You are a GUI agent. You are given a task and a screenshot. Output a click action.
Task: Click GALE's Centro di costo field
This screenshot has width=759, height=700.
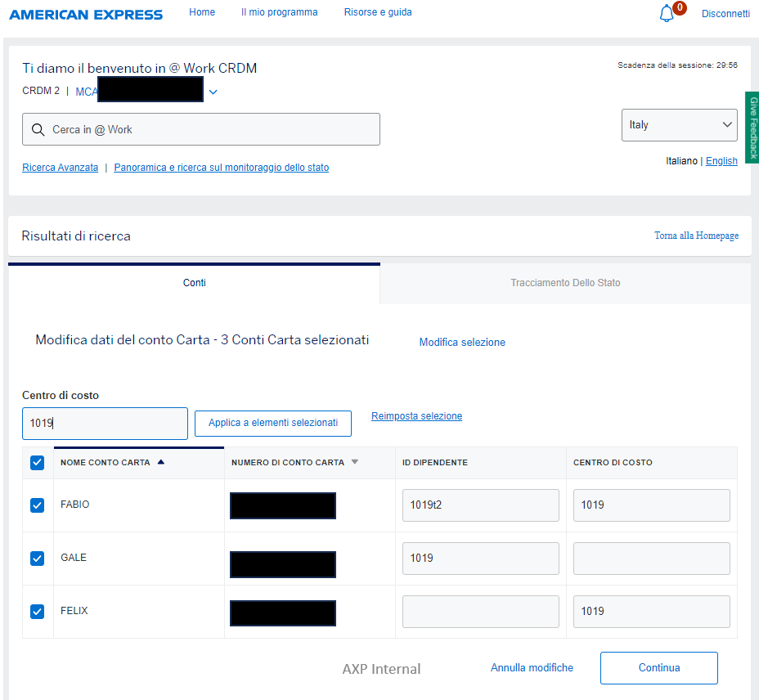(651, 559)
